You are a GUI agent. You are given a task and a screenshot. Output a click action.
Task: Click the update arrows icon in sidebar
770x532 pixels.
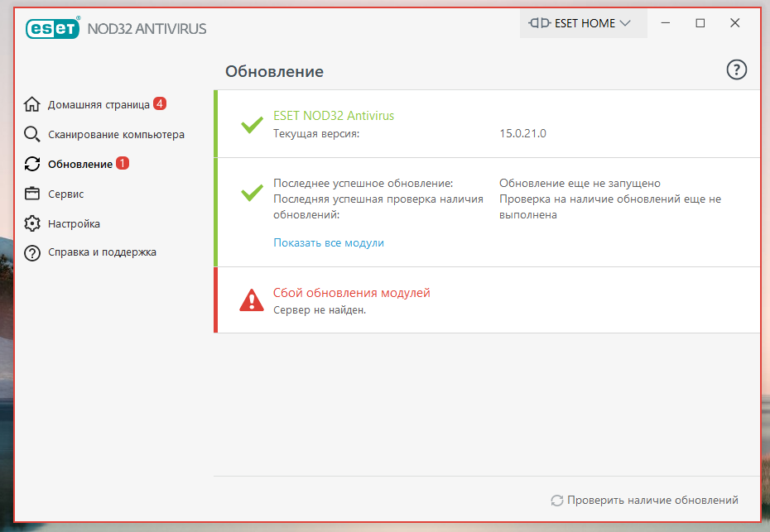[32, 165]
